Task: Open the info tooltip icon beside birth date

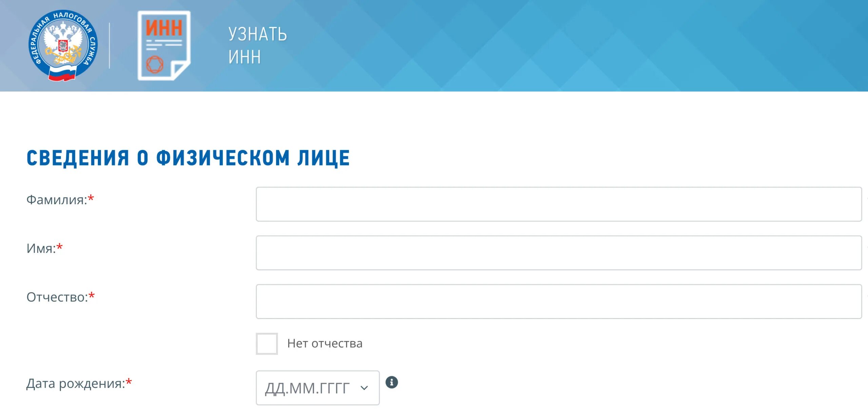Action: 392,382
